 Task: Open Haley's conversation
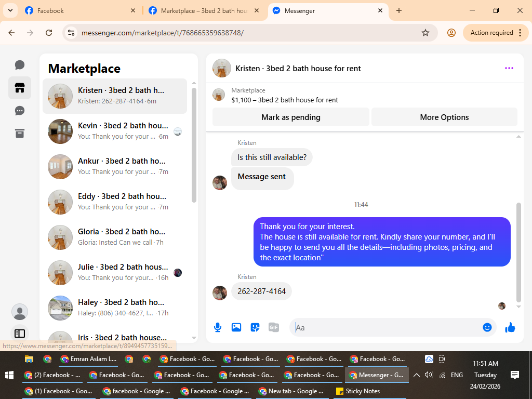click(115, 308)
